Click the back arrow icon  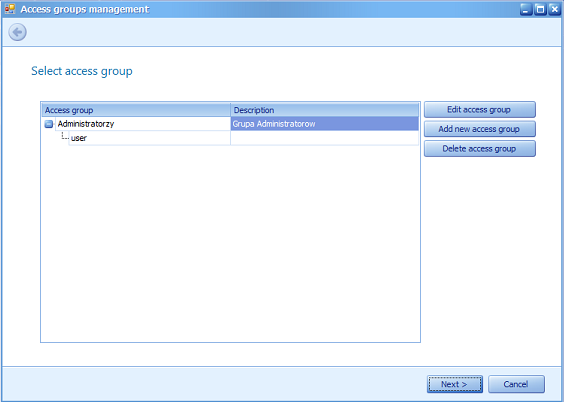tap(17, 32)
